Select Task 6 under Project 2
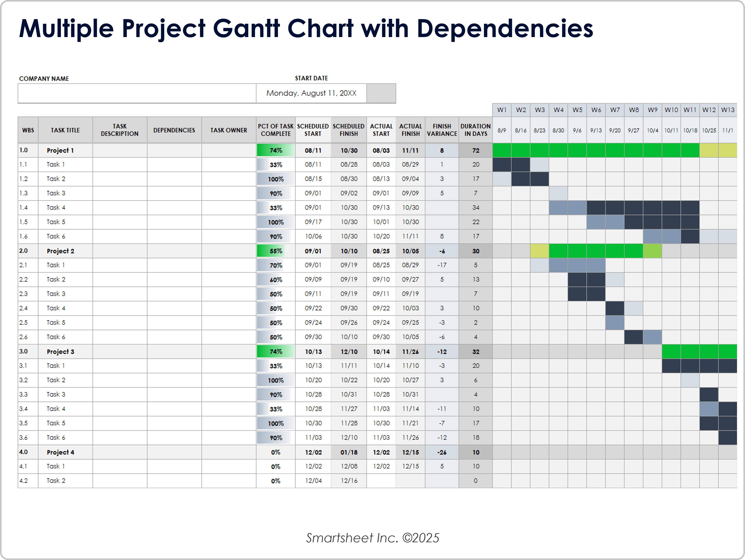The width and height of the screenshot is (745, 560). coord(56,337)
